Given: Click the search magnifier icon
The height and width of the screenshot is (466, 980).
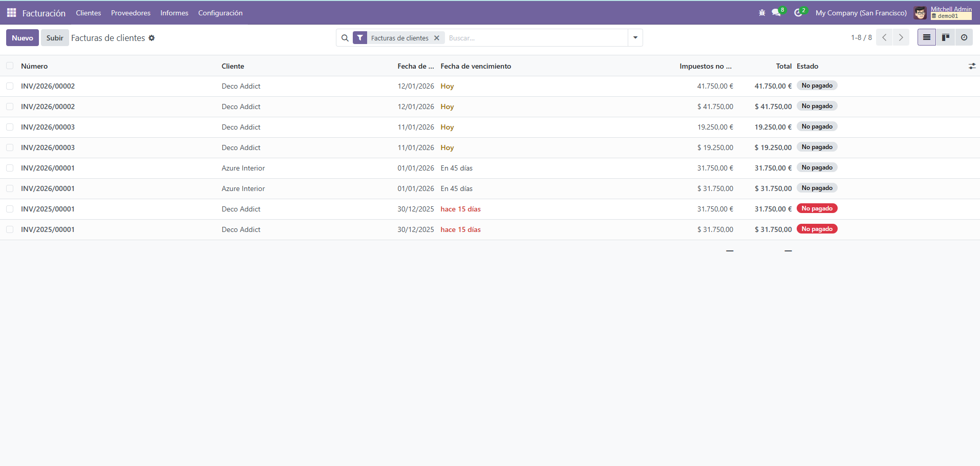Looking at the screenshot, I should (344, 37).
